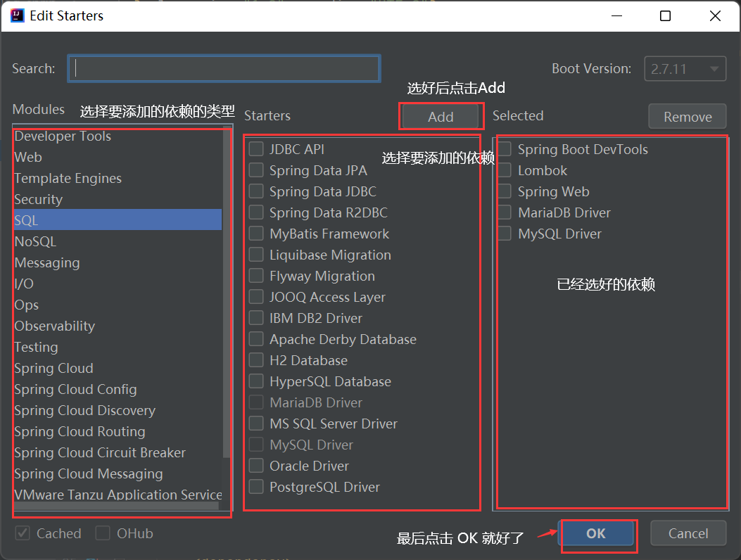Open the Boot Version dropdown

point(685,69)
